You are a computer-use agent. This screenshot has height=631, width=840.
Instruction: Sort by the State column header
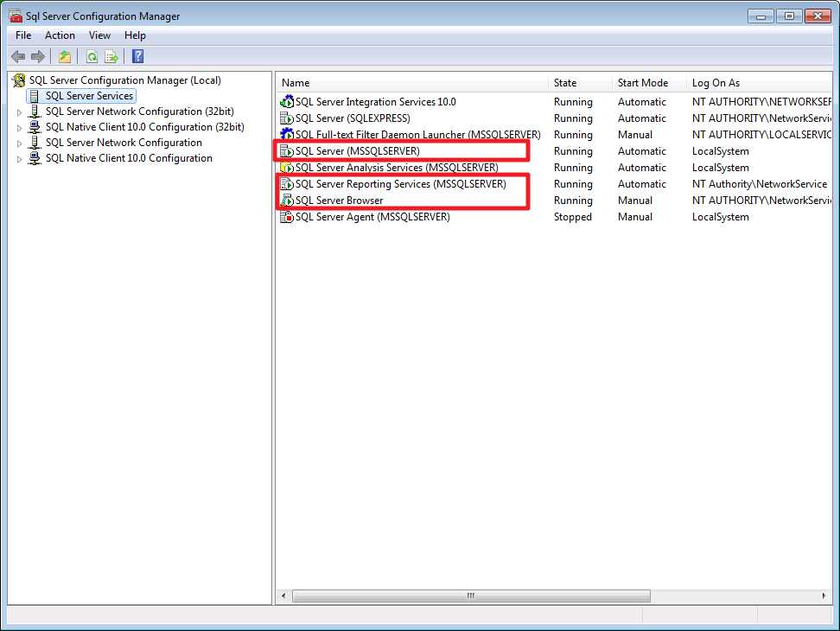coord(580,83)
